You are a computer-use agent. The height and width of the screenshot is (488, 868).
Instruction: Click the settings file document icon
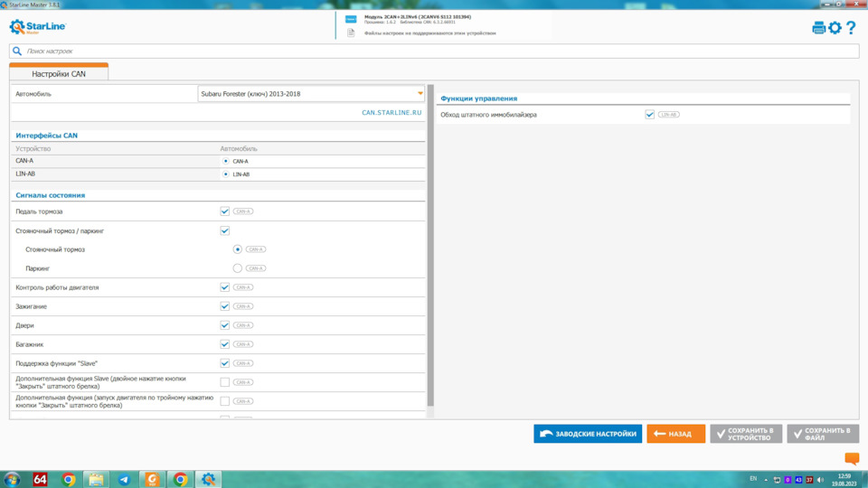[351, 33]
